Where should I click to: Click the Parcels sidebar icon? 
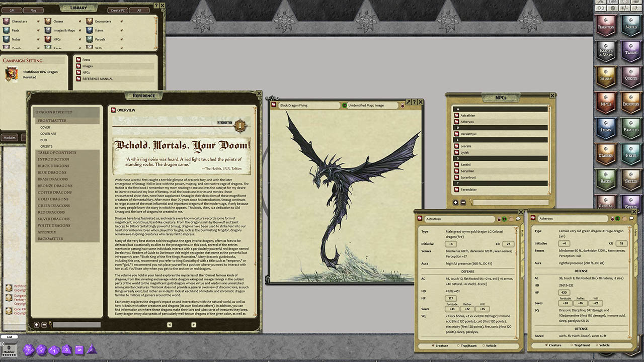tap(630, 128)
